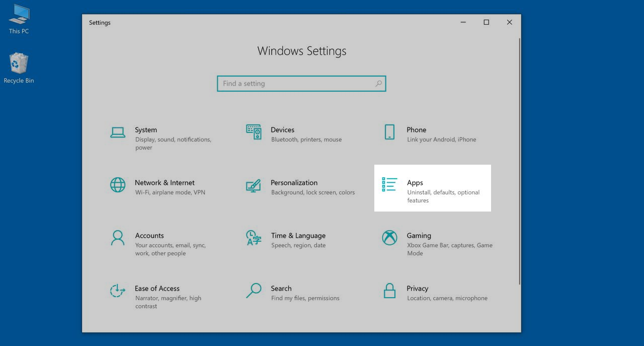Click 'Display, sound, notifications, power' description
The height and width of the screenshot is (346, 644).
coord(173,144)
